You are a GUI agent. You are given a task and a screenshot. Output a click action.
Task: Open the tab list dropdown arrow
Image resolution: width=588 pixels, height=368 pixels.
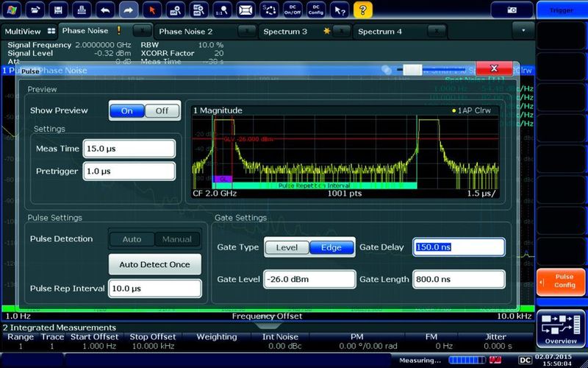coord(523,32)
